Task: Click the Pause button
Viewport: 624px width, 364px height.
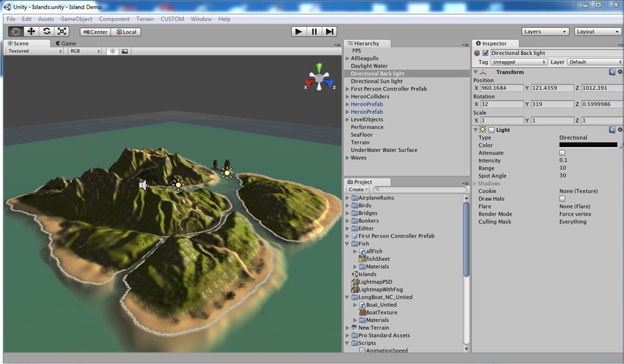Action: [314, 32]
